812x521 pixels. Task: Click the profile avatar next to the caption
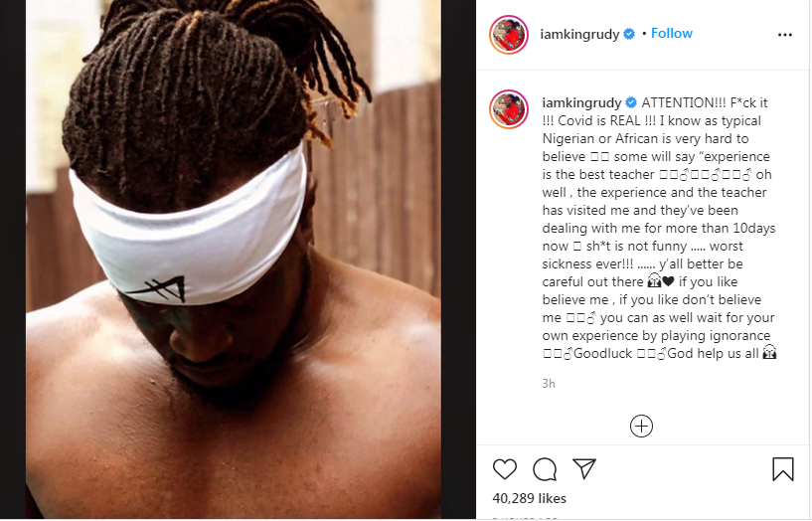[509, 109]
